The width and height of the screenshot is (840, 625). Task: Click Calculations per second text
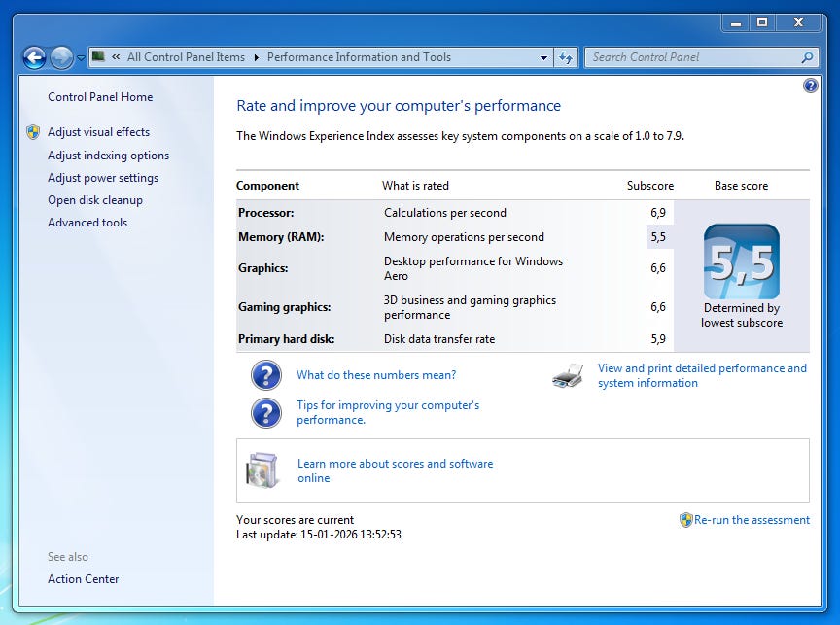(445, 213)
